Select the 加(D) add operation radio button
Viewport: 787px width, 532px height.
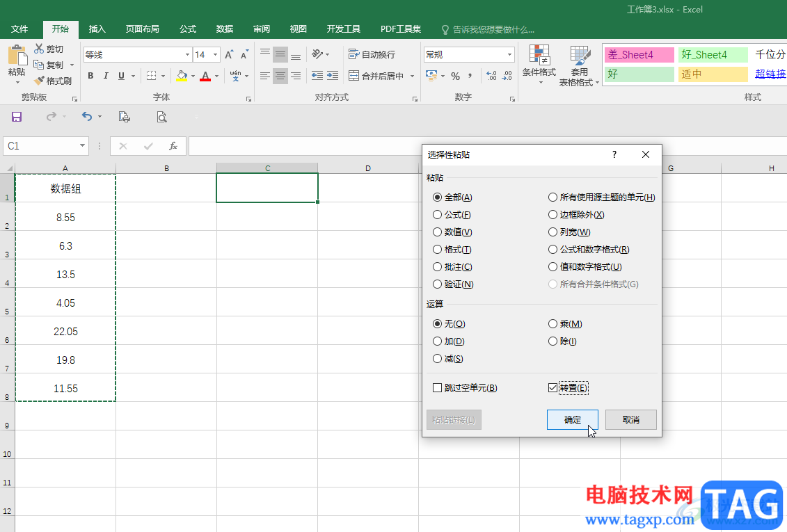coord(437,341)
